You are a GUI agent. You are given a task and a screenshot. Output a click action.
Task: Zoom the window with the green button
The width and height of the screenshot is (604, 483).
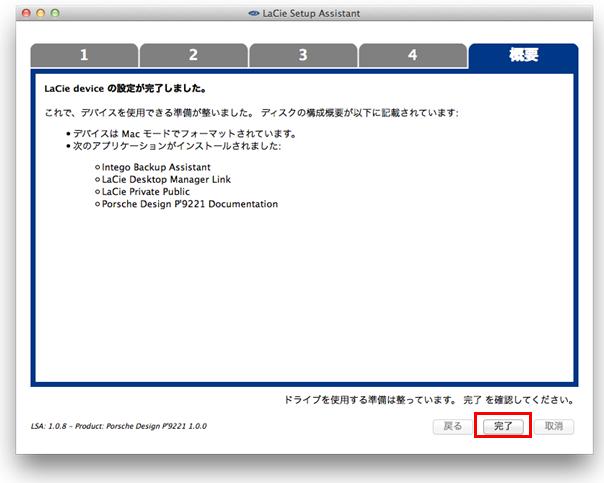click(55, 13)
